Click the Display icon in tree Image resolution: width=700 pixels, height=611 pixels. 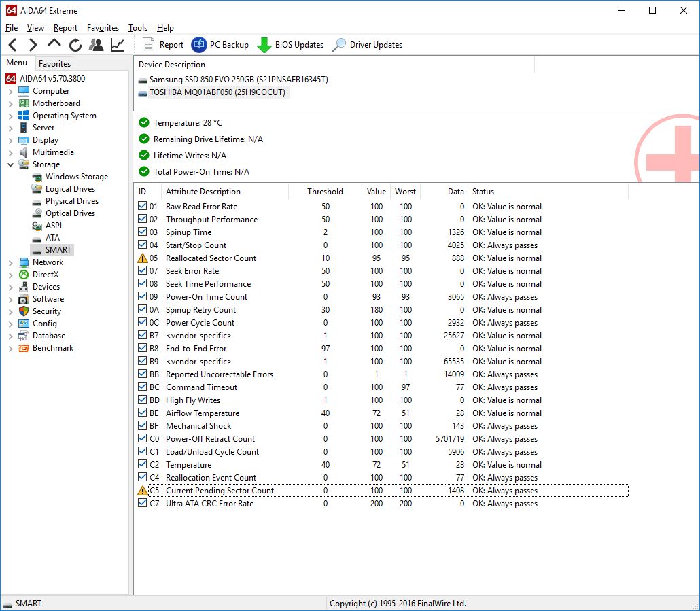tap(24, 140)
